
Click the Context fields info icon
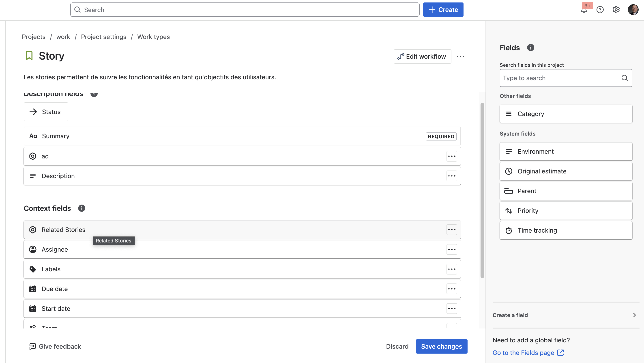click(x=82, y=208)
